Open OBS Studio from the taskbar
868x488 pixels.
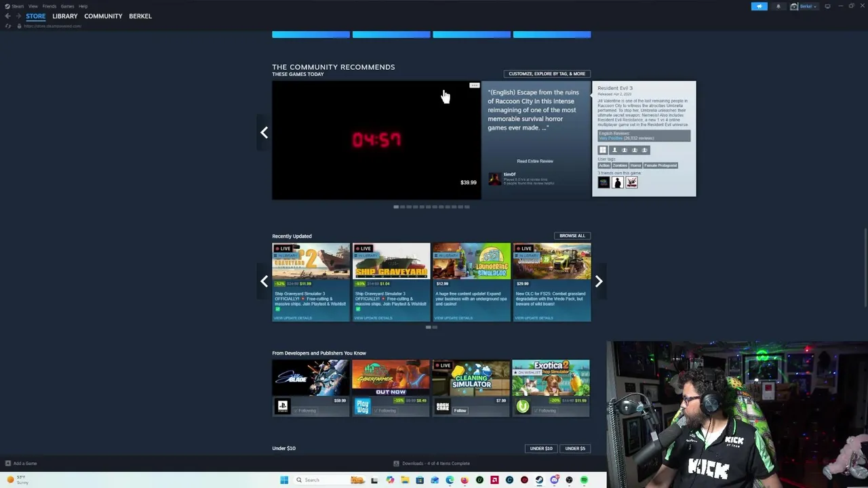[x=569, y=480]
